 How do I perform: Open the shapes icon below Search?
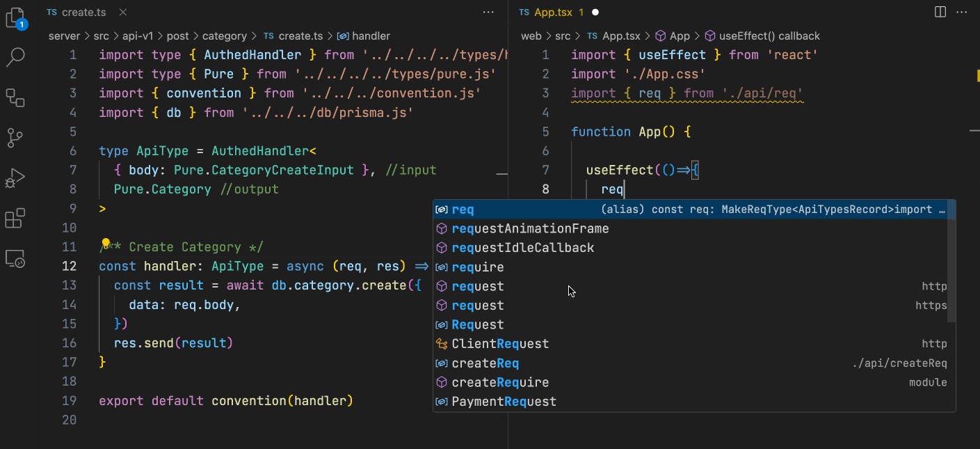tap(15, 97)
